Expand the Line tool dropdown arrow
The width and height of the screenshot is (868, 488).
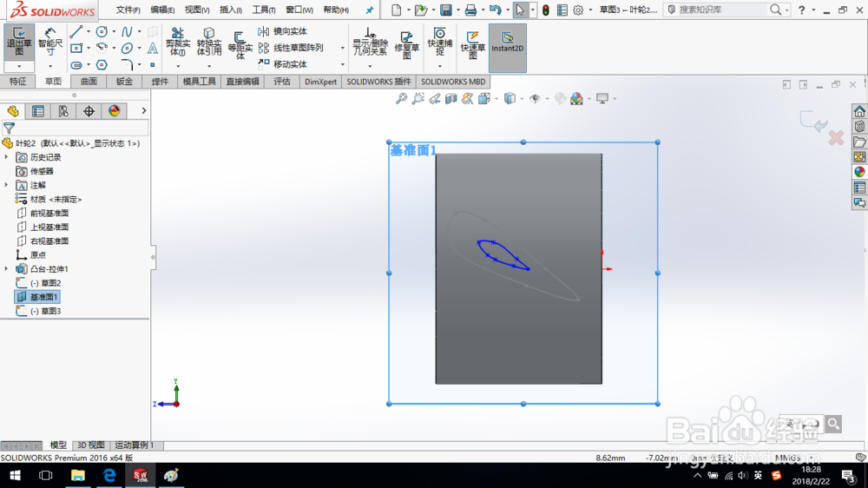point(88,31)
